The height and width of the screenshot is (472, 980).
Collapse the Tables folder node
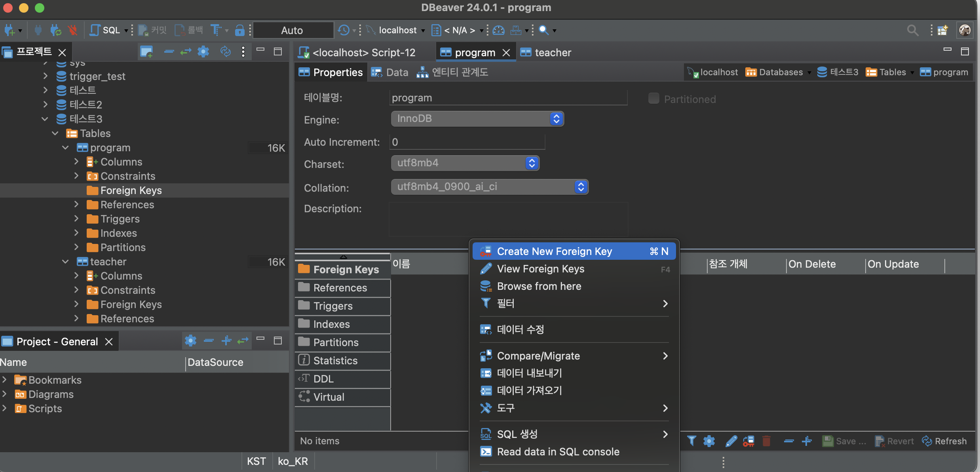click(x=55, y=133)
